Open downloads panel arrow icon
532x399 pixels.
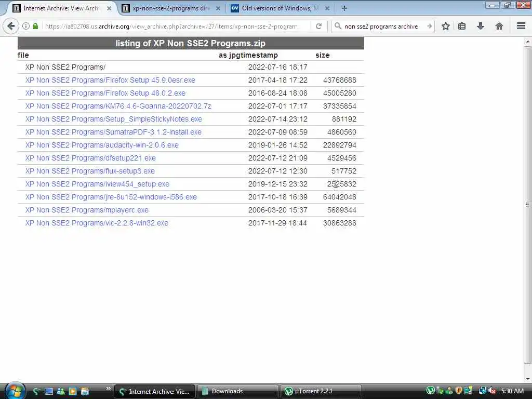[481, 26]
